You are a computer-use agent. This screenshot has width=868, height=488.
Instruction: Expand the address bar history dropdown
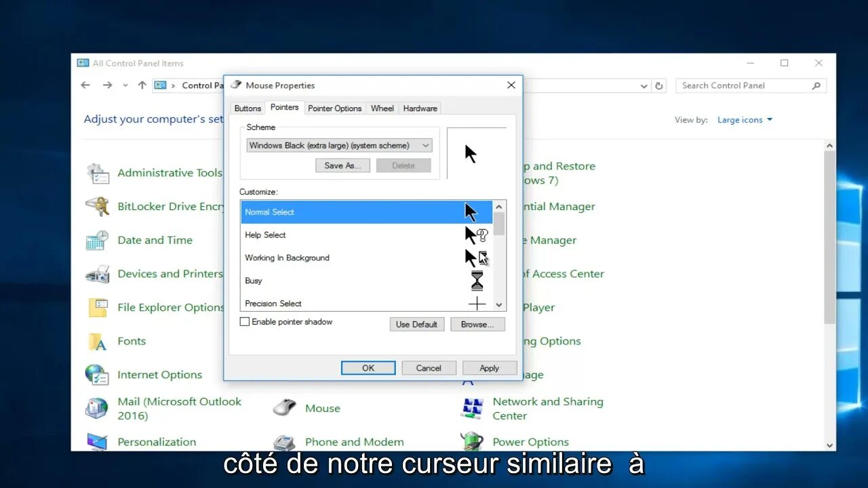point(644,86)
